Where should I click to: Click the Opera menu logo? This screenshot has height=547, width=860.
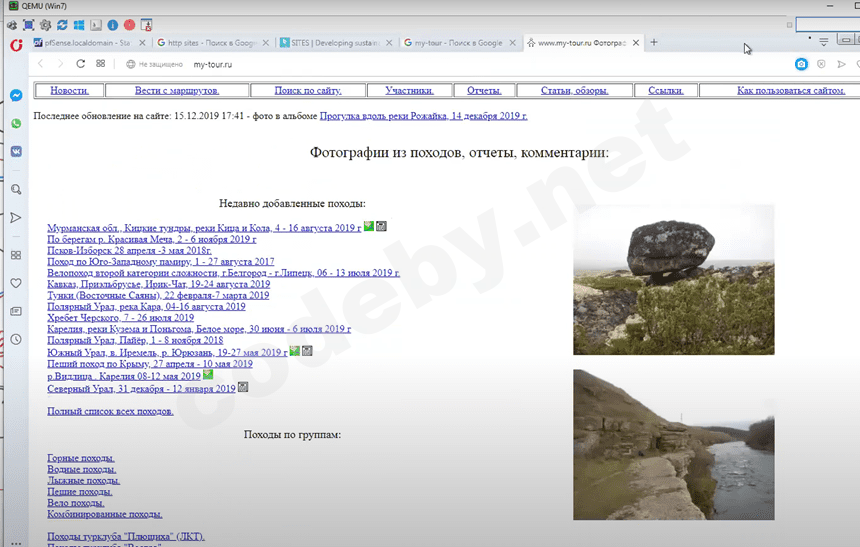click(x=16, y=44)
